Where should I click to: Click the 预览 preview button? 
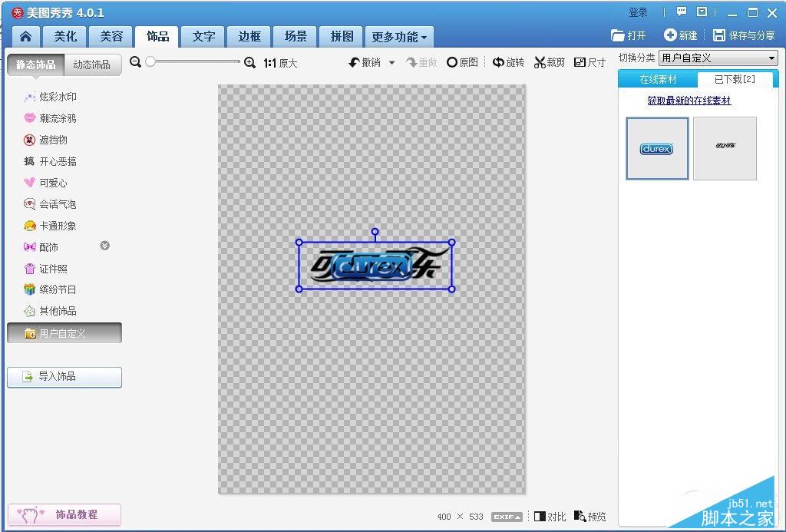[590, 517]
